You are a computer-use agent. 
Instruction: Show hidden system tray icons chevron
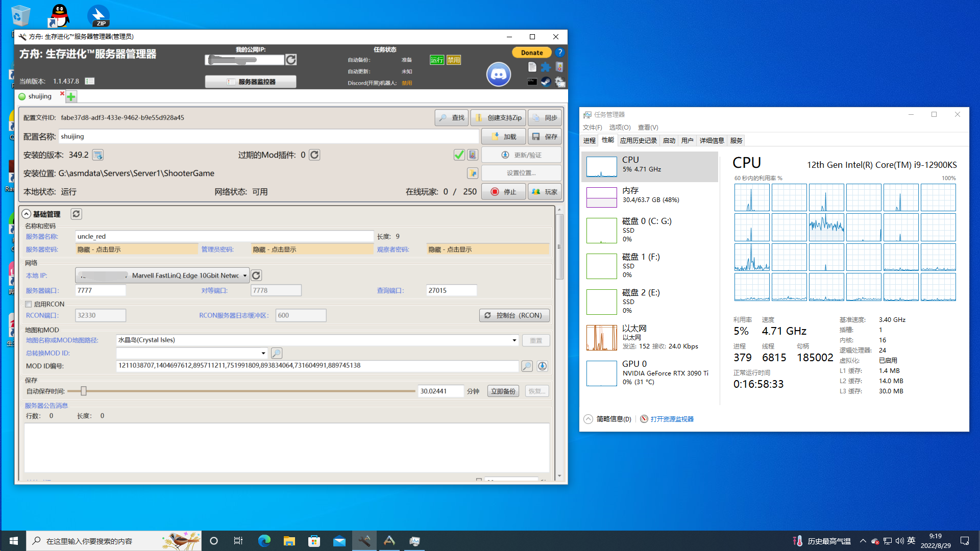pos(863,541)
